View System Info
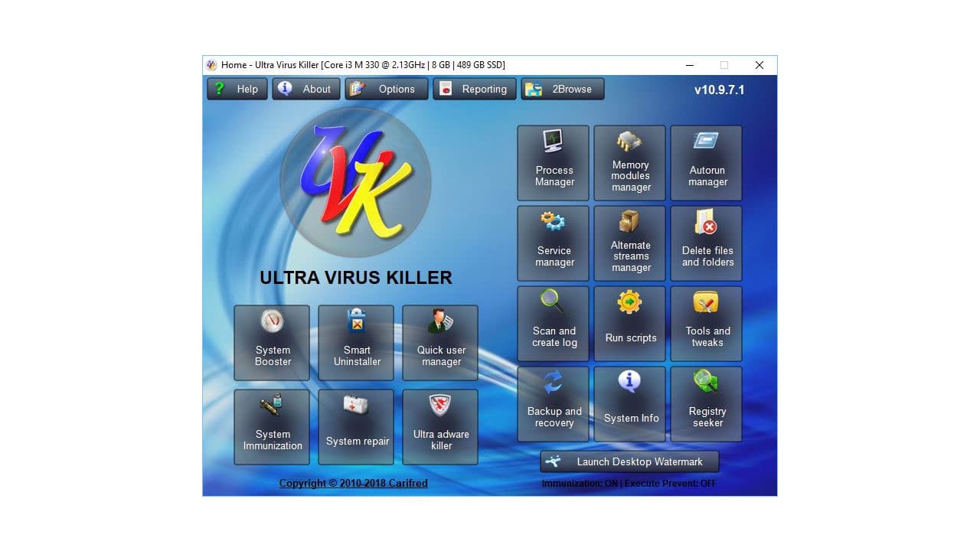Viewport: 980px width, 551px height. [x=629, y=403]
